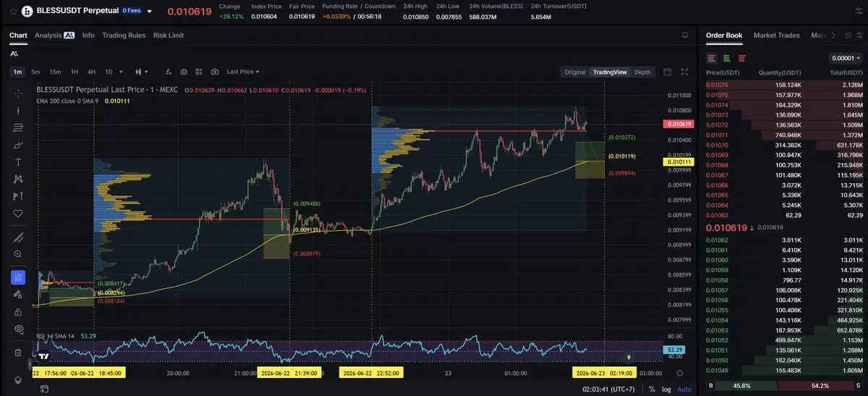Click the chart info icon in toolbar
This screenshot has height=396, width=868.
pos(184,72)
